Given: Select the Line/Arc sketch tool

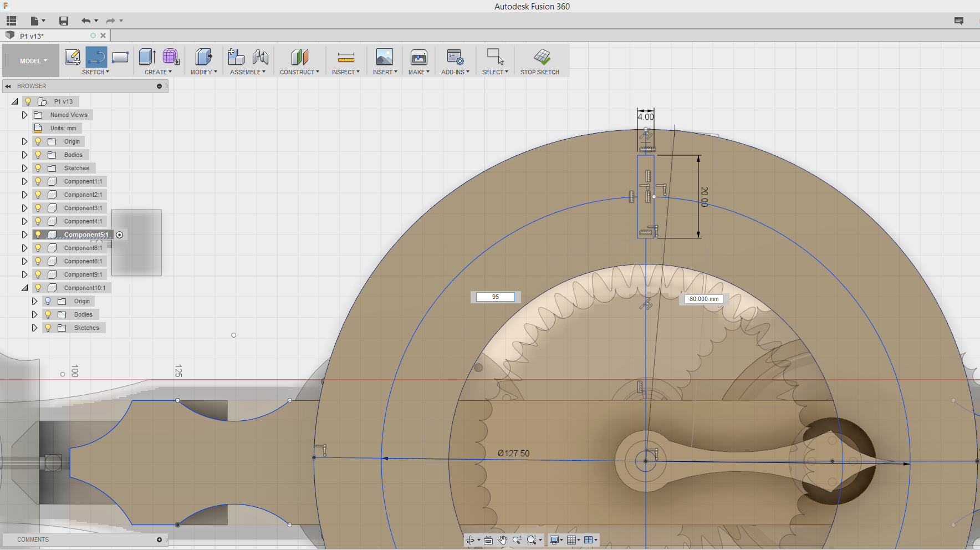Looking at the screenshot, I should pos(96,57).
